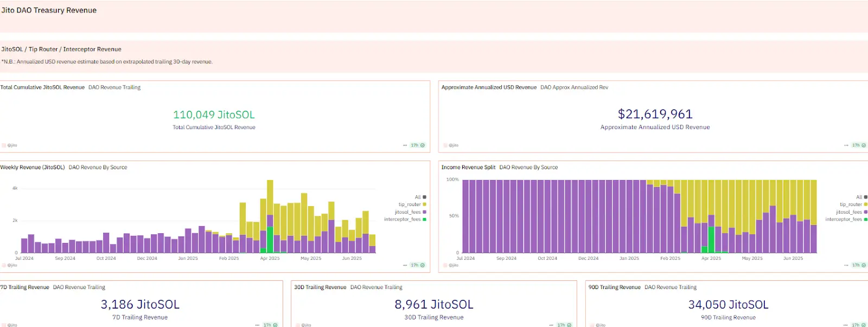Toggle tip_router series in Income Revenue Split legend

tap(853, 204)
